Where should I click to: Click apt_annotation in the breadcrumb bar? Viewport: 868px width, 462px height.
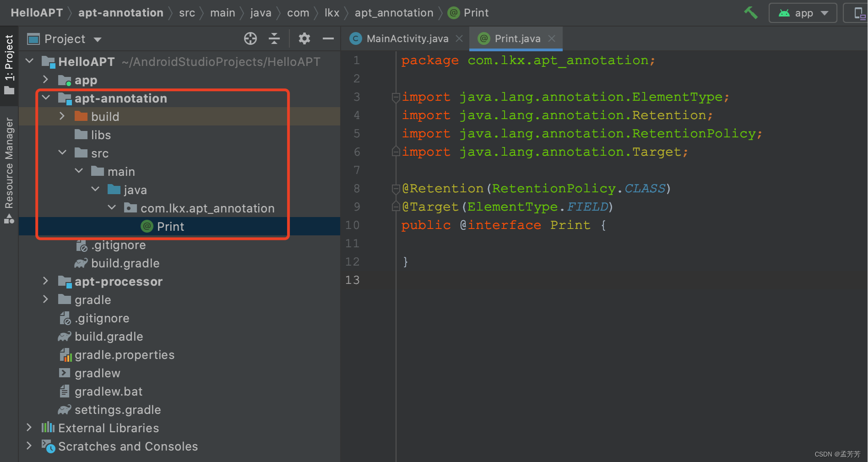click(394, 13)
